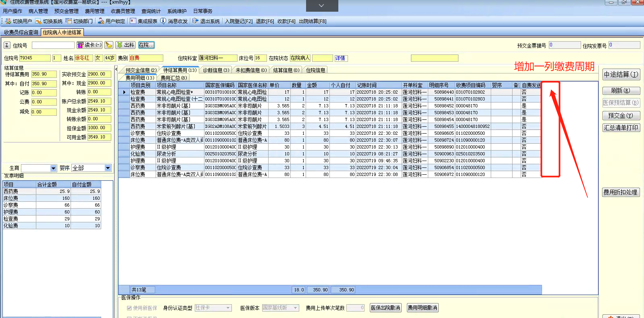Click the 退出系统 exit icon

[196, 21]
